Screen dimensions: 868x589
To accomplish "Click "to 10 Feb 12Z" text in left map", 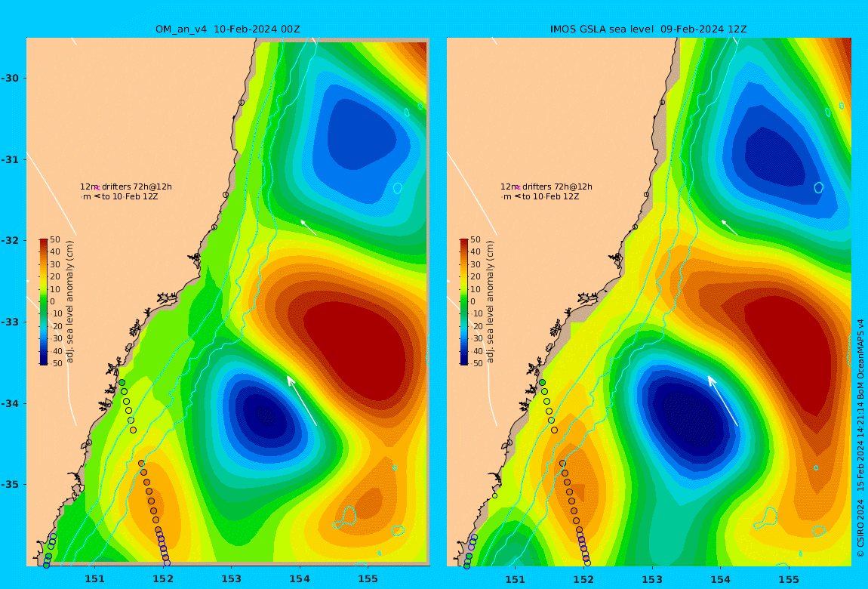I will pyautogui.click(x=130, y=196).
